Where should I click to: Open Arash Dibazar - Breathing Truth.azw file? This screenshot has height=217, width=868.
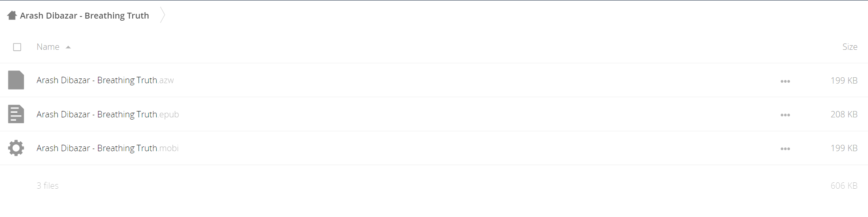pos(105,80)
